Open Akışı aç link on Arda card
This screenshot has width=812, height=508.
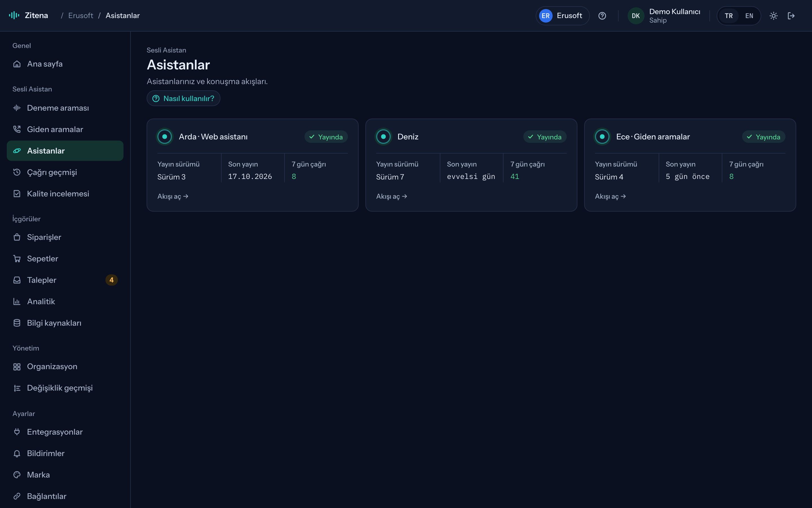tap(173, 196)
